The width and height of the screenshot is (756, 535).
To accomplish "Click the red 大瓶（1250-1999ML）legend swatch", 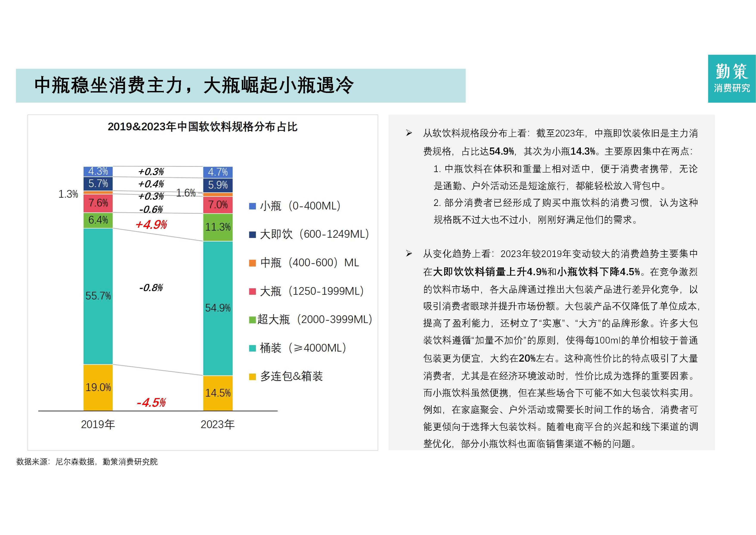I will (252, 291).
